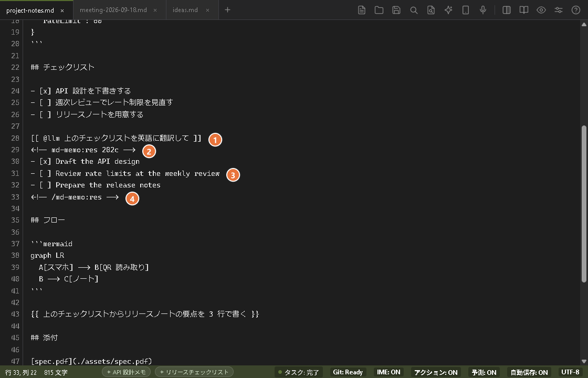This screenshot has width=588, height=378.
Task: Click the scrollbar up arrow
Action: point(583,24)
